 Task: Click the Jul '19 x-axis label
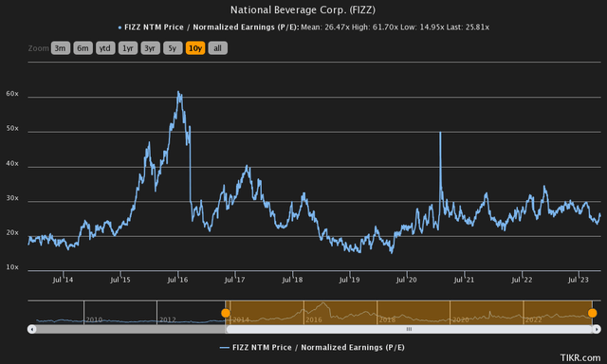[349, 280]
